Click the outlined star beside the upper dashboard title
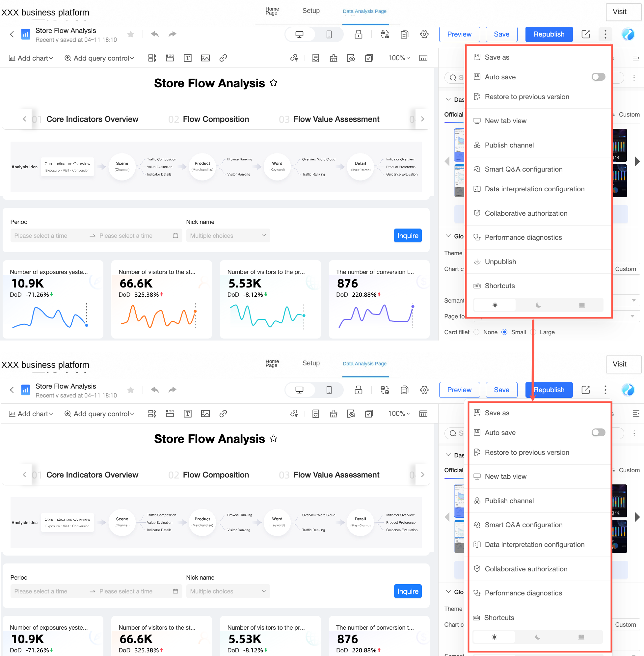Screen dimensions: 644x656 [x=273, y=83]
